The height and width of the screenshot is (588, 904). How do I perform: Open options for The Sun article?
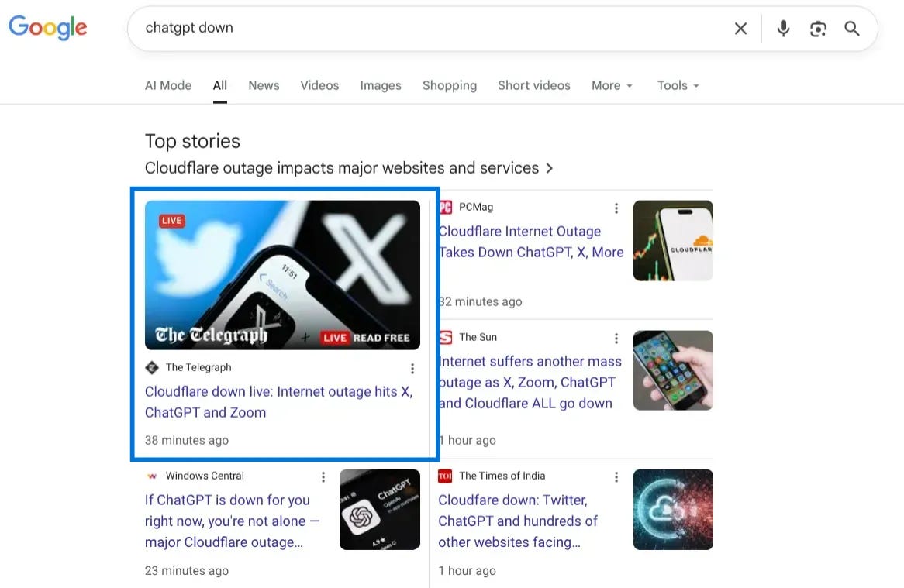click(616, 338)
